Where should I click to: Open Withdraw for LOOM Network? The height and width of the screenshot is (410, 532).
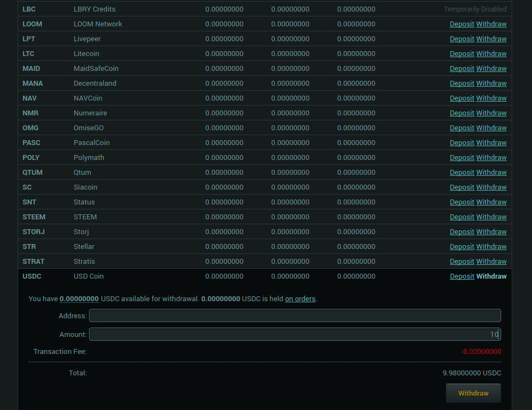coord(491,24)
